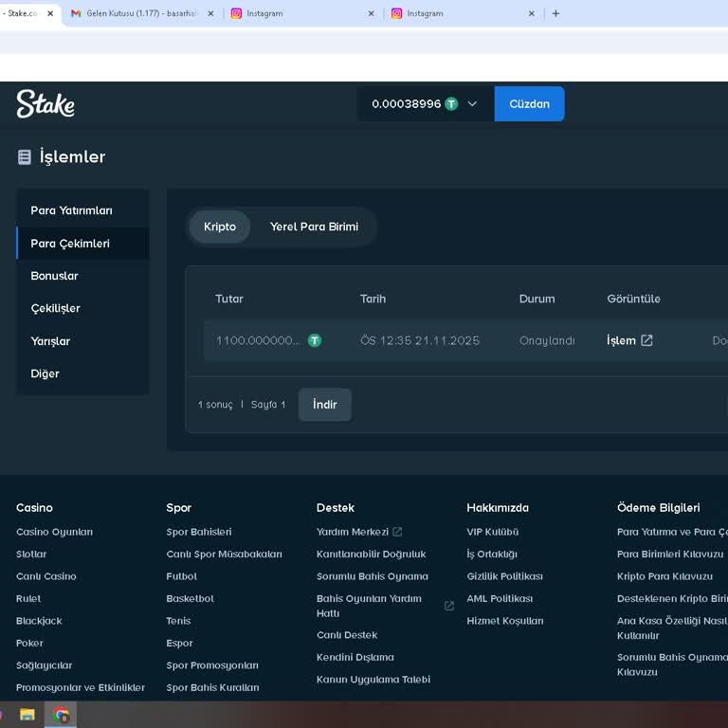Open Para Yatırımları section

point(82,210)
